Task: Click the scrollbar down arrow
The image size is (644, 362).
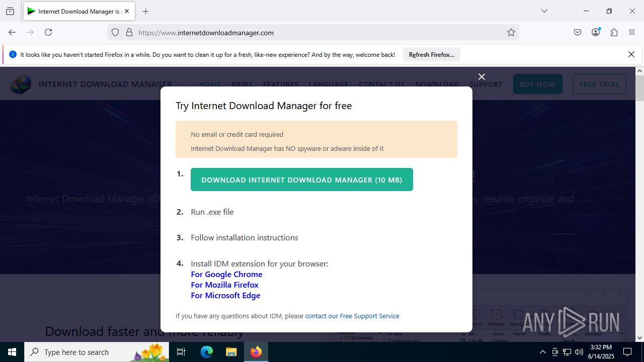Action: [639, 337]
